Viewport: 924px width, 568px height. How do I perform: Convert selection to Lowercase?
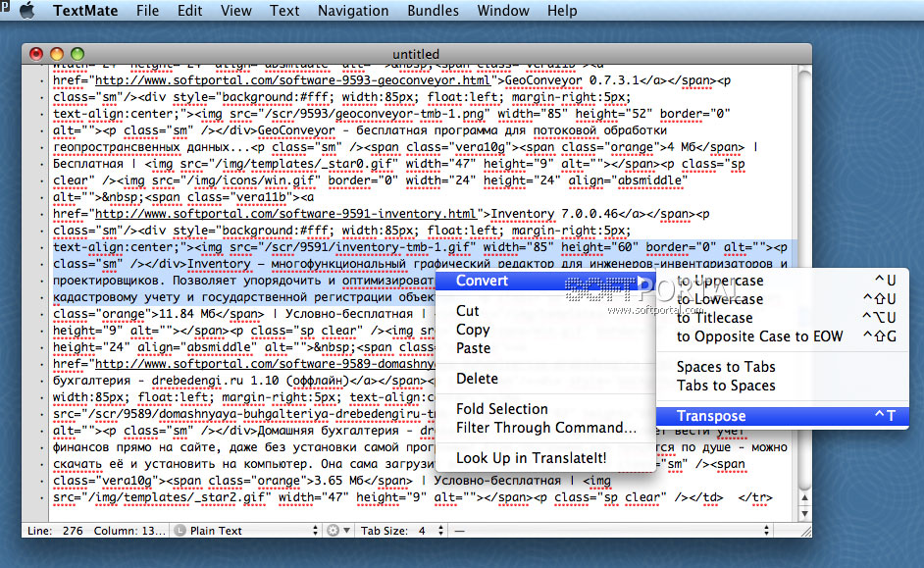click(x=783, y=299)
